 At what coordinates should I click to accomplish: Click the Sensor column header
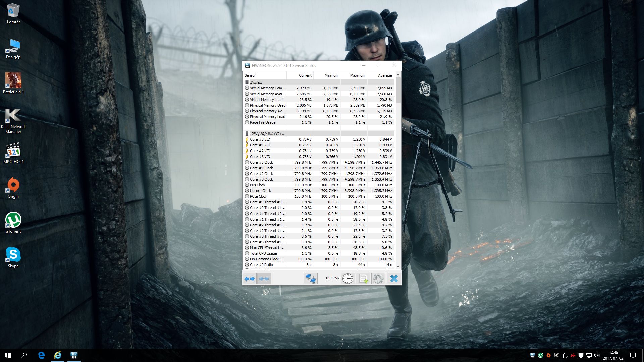pos(265,75)
